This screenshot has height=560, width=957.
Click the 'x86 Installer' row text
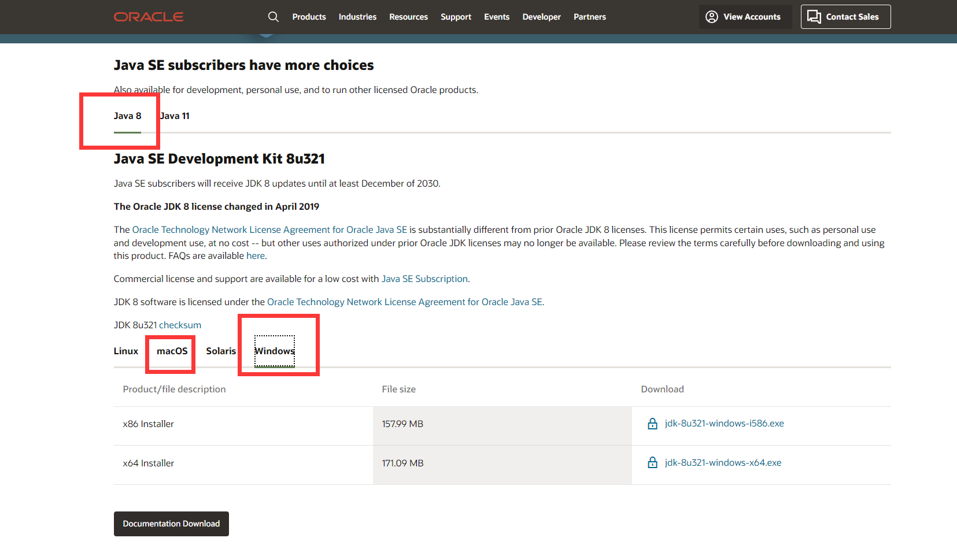click(148, 424)
